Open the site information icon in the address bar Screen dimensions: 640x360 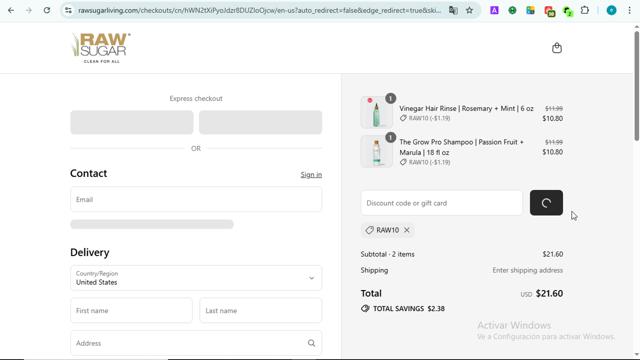coord(68,10)
